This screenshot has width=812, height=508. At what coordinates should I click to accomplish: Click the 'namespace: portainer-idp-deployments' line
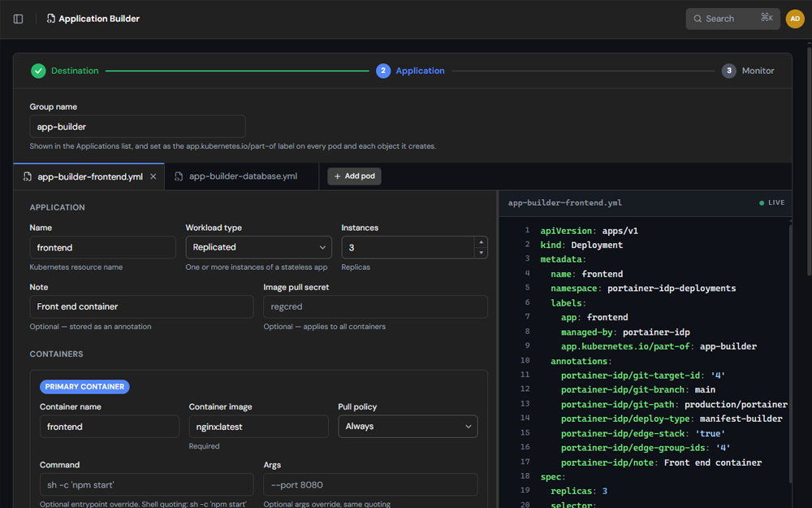642,289
